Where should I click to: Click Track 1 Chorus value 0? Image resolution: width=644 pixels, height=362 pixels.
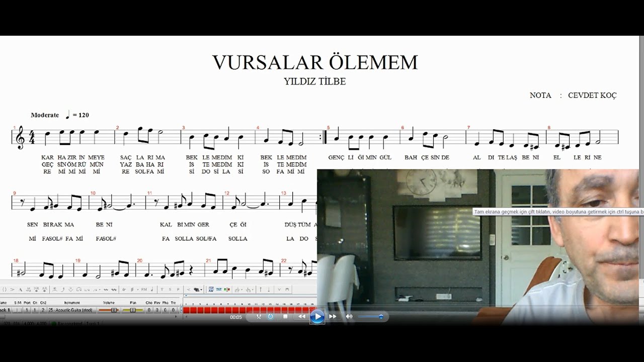[149, 310]
